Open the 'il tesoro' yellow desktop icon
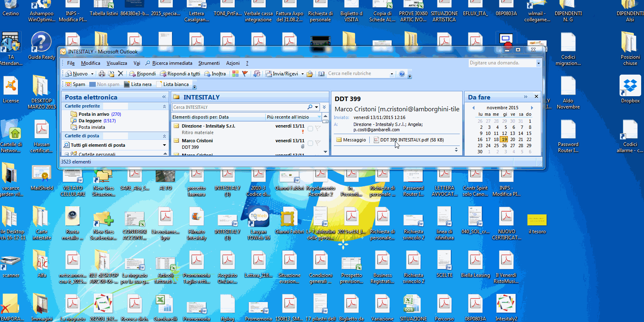Viewport: 644px width, 322px height. pos(537,223)
